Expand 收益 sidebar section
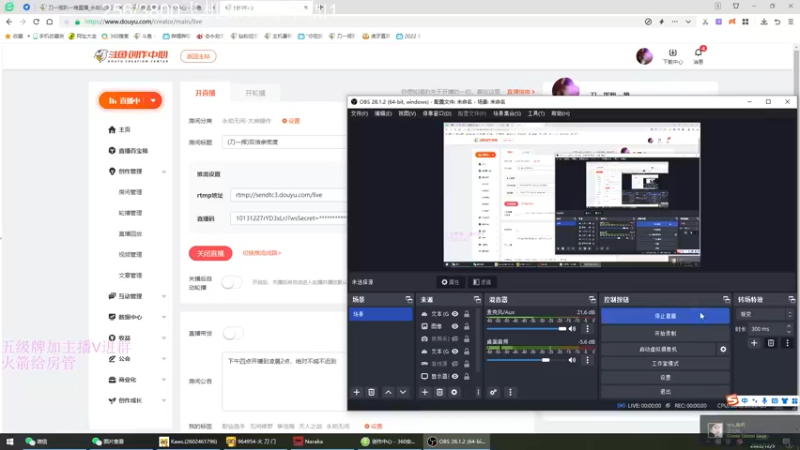The height and width of the screenshot is (450, 800). pyautogui.click(x=164, y=338)
